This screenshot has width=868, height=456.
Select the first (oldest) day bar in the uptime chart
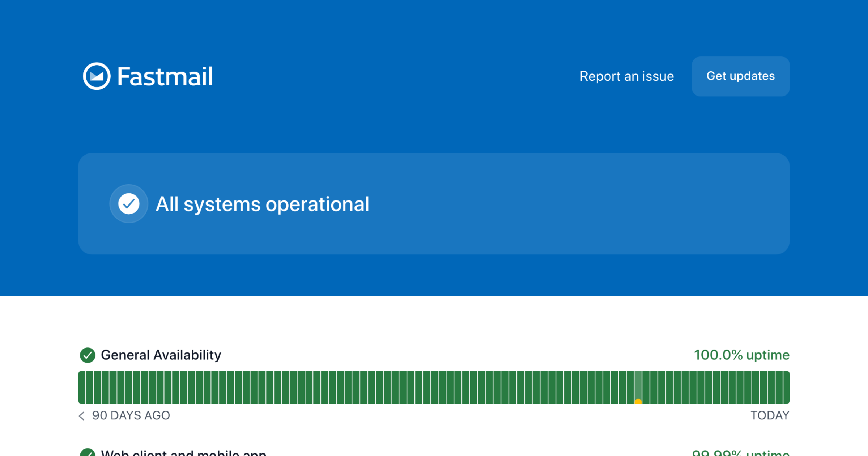pos(82,387)
